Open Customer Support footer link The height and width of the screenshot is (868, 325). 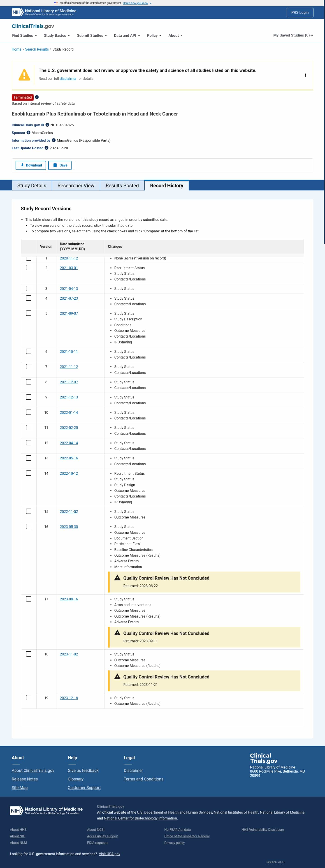[84, 787]
